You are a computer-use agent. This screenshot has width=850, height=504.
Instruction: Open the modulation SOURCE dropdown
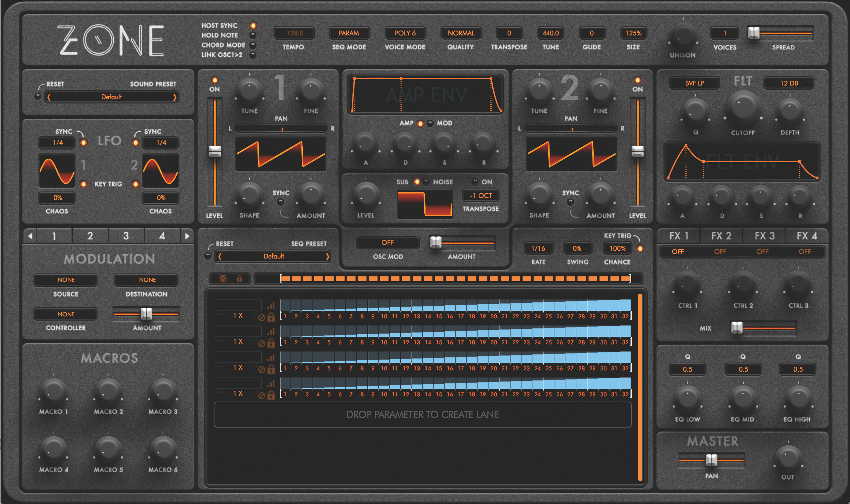[66, 280]
